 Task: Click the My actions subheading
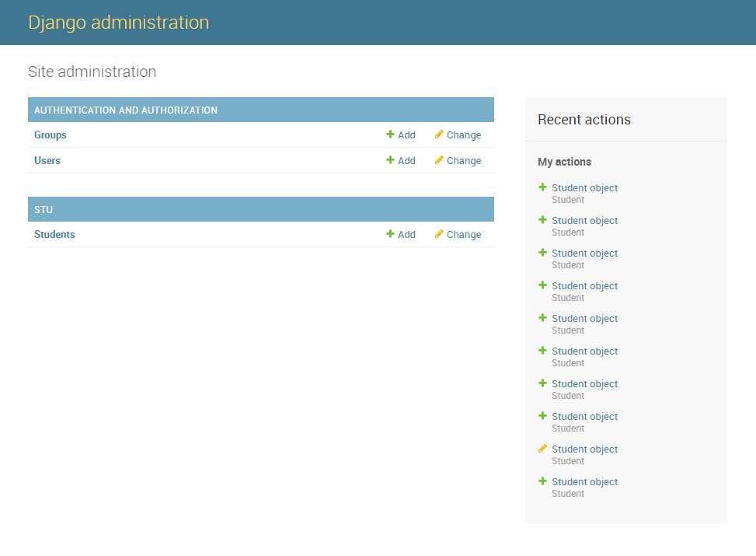click(565, 162)
